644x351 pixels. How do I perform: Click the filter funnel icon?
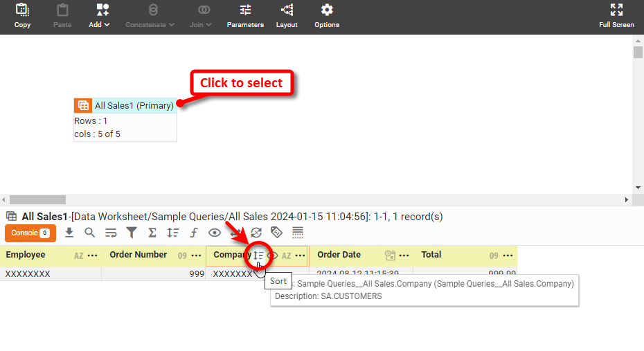132,233
